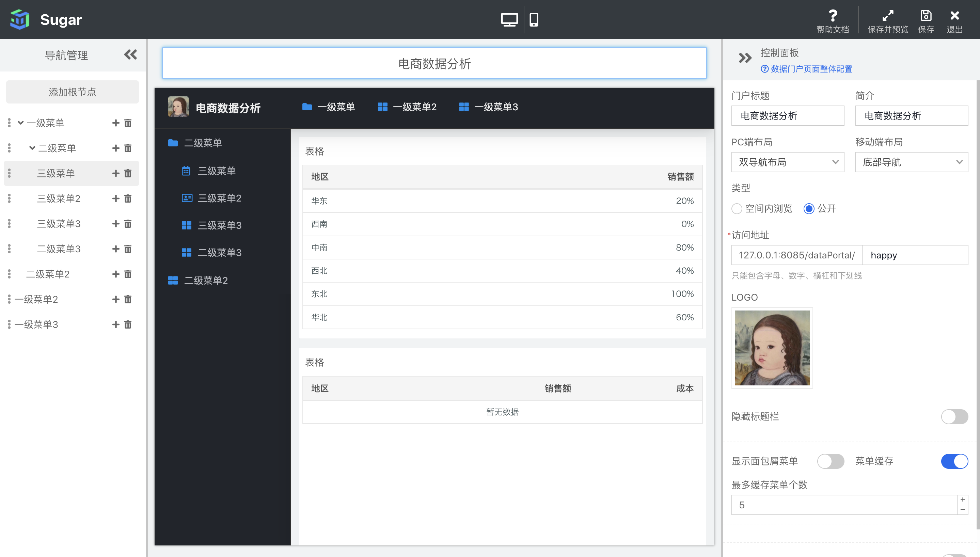Add child under 二级菜单2
Screen dimensions: 980x557
click(x=115, y=274)
